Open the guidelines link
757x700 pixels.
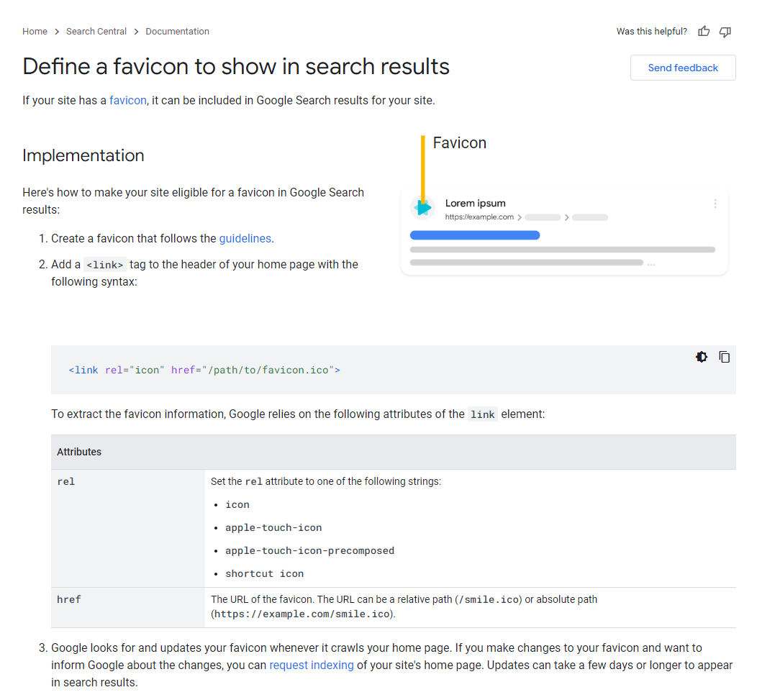(245, 238)
